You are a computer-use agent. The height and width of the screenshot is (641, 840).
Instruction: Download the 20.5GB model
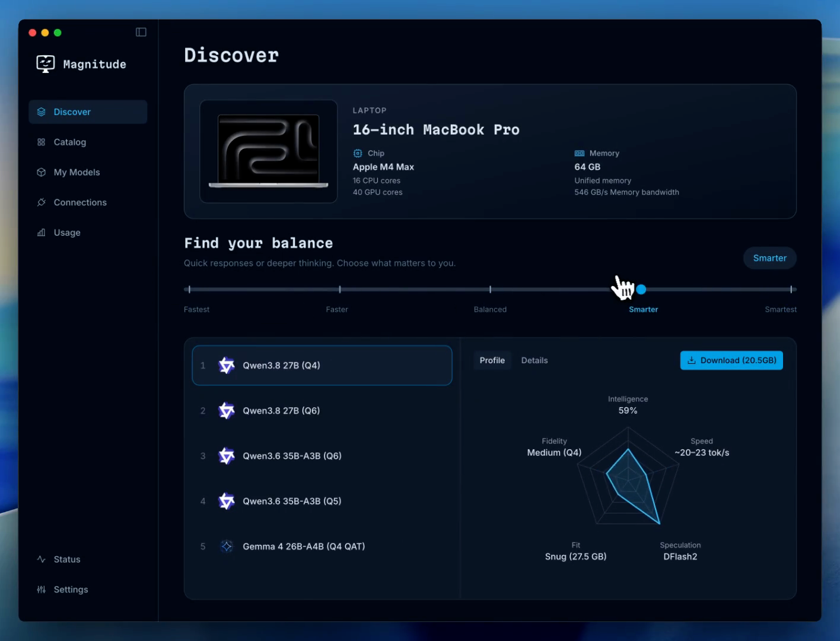[731, 360]
